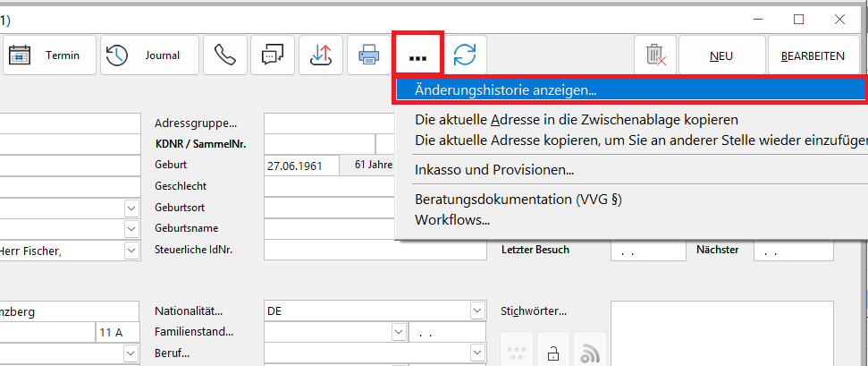Click the upload/download document icon
This screenshot has height=366, width=868.
point(320,55)
